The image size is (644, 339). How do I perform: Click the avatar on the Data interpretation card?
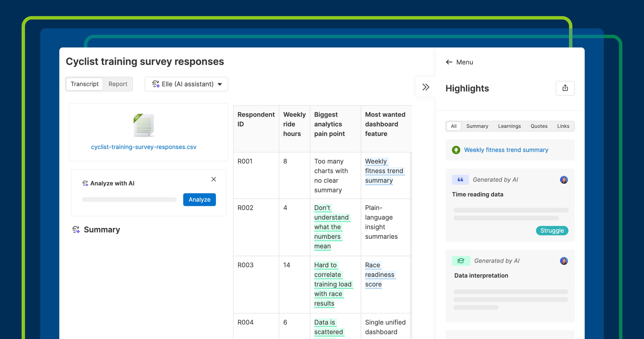click(x=564, y=261)
